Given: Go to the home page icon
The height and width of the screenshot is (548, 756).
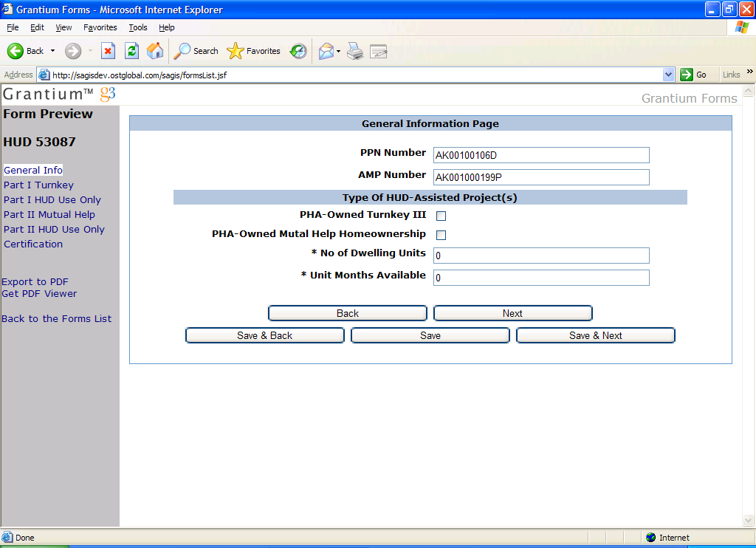Looking at the screenshot, I should [155, 51].
